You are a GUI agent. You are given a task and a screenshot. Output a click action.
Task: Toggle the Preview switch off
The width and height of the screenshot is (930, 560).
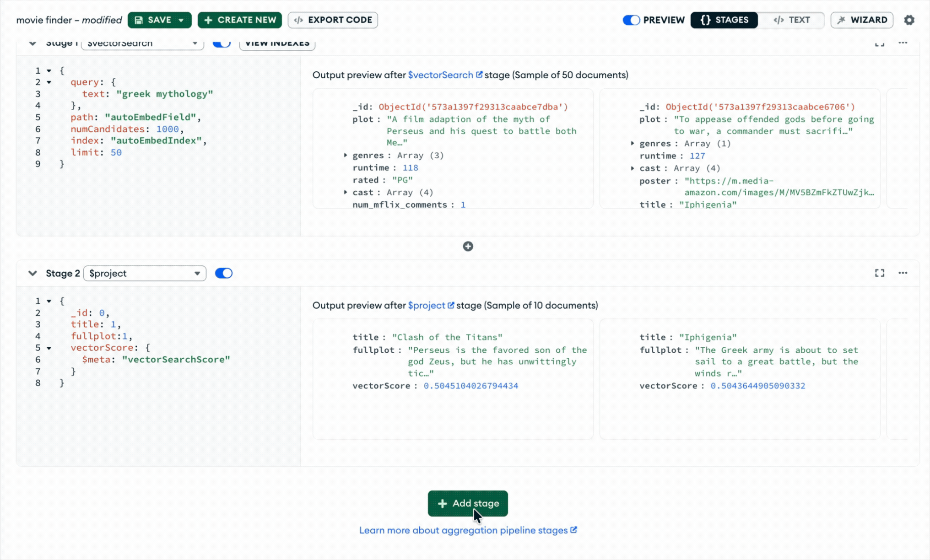pos(631,20)
